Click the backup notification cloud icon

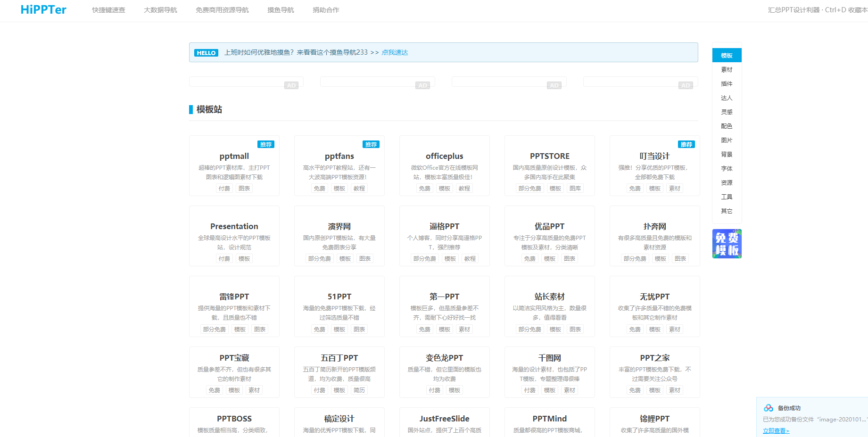pyautogui.click(x=769, y=408)
